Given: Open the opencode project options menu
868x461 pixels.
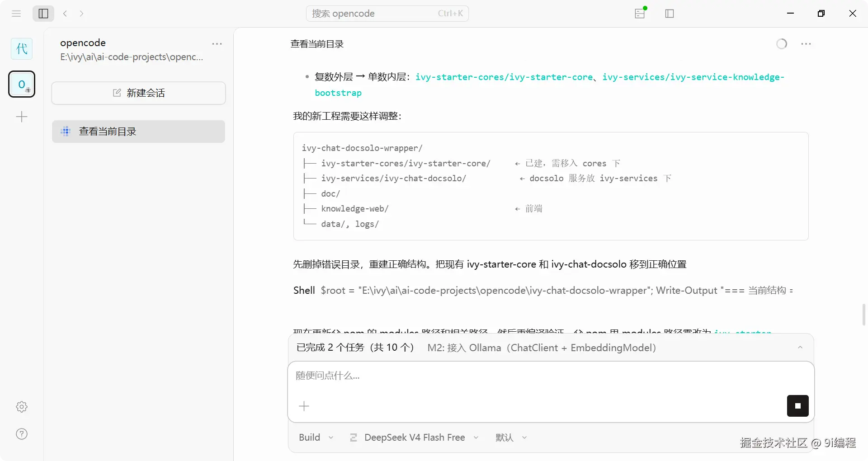Looking at the screenshot, I should pos(217,44).
